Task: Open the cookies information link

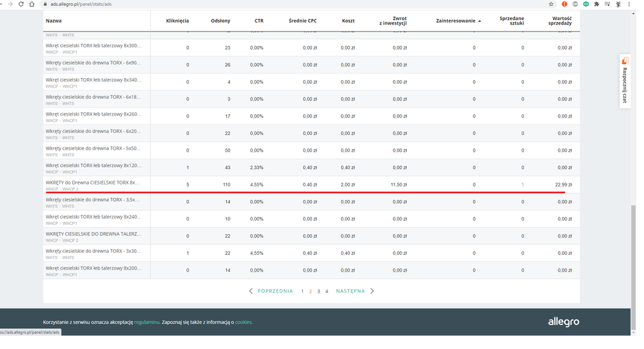Action: [243, 322]
